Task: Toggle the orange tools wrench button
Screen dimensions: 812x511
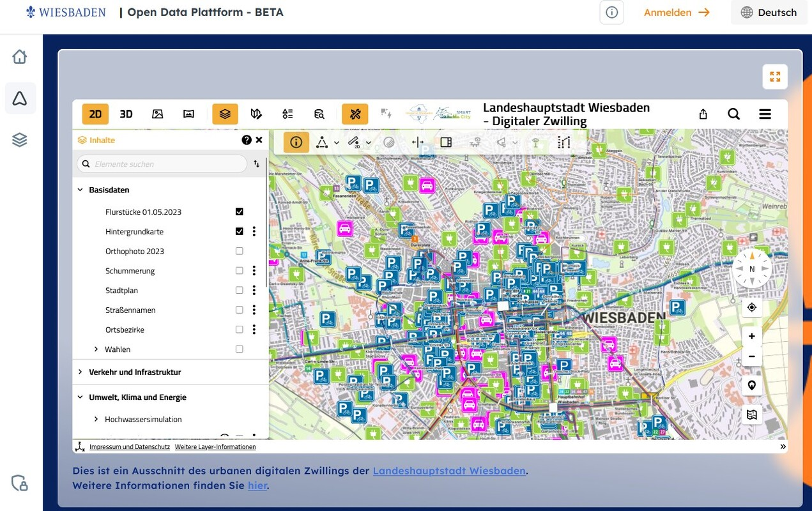Action: pos(355,114)
